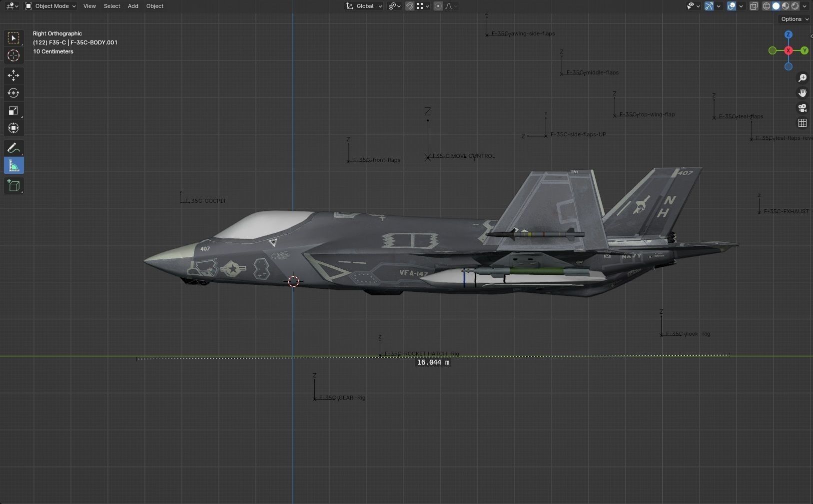Click the F-35C-side-flaps-UP empty label

tap(578, 134)
